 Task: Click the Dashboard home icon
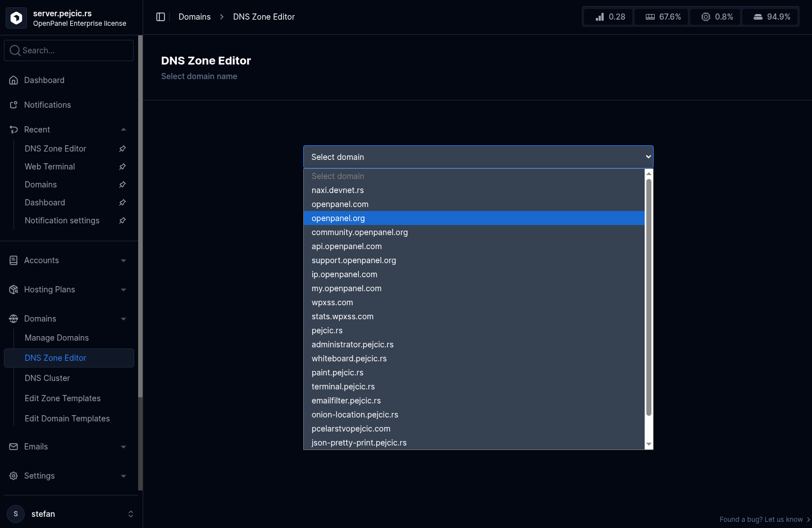14,80
